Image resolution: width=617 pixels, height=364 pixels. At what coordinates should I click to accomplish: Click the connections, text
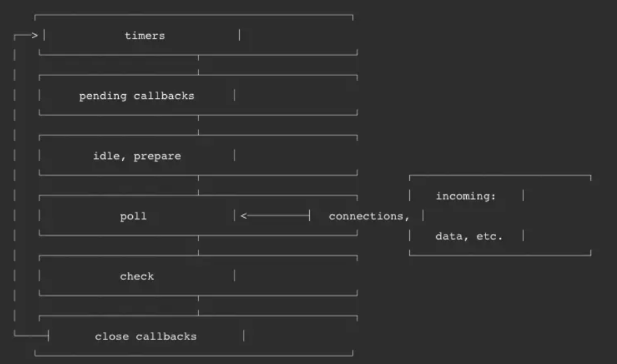pyautogui.click(x=369, y=216)
